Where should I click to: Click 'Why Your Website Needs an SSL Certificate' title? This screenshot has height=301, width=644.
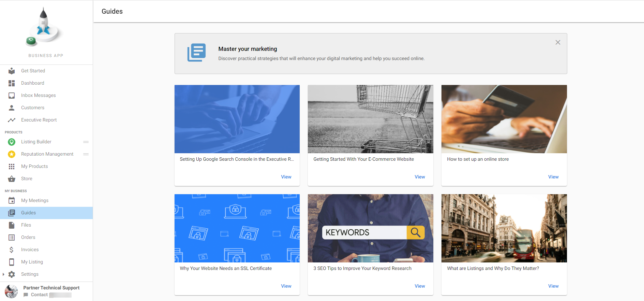click(226, 268)
